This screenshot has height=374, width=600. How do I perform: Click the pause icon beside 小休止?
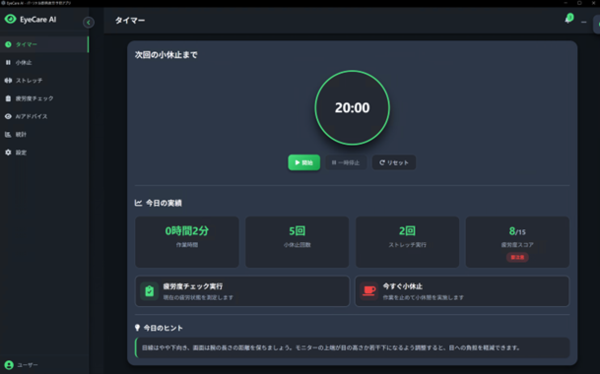pos(8,62)
